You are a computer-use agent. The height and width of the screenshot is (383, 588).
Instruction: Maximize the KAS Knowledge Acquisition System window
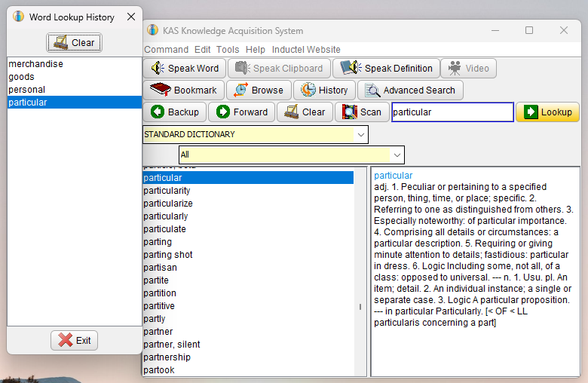[529, 30]
